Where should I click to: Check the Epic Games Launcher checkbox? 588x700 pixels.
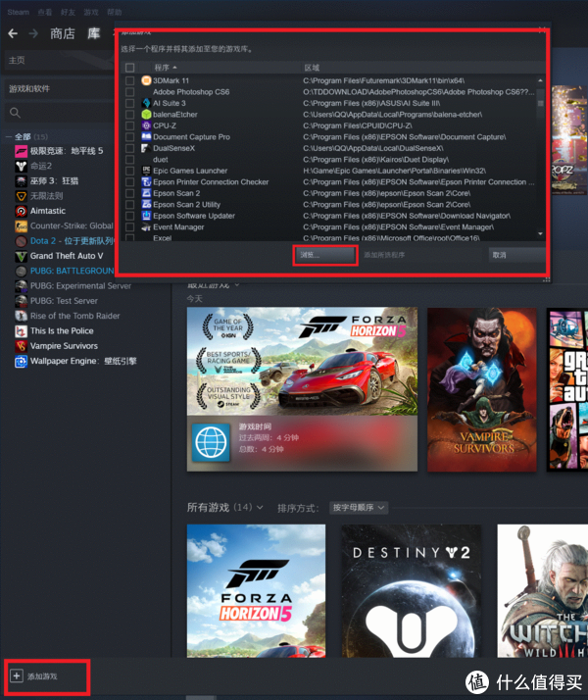pyautogui.click(x=129, y=171)
